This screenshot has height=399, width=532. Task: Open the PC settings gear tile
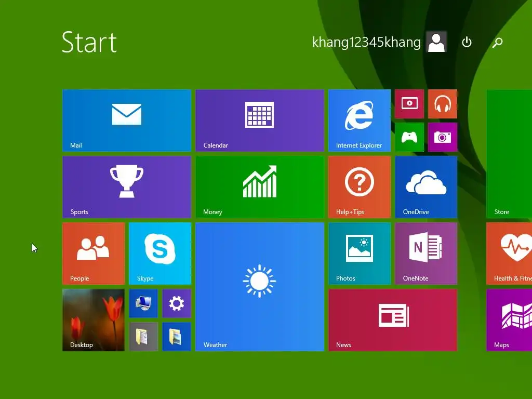tap(177, 303)
